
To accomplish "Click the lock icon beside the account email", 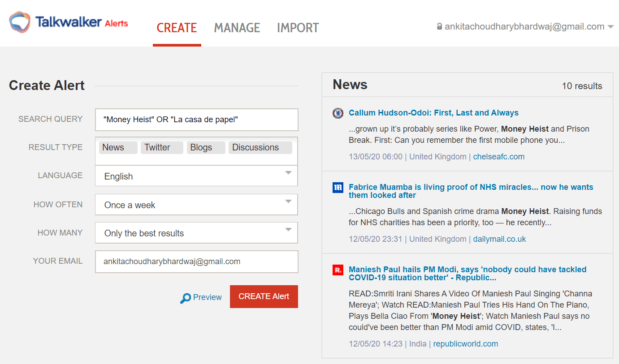I will (x=439, y=26).
